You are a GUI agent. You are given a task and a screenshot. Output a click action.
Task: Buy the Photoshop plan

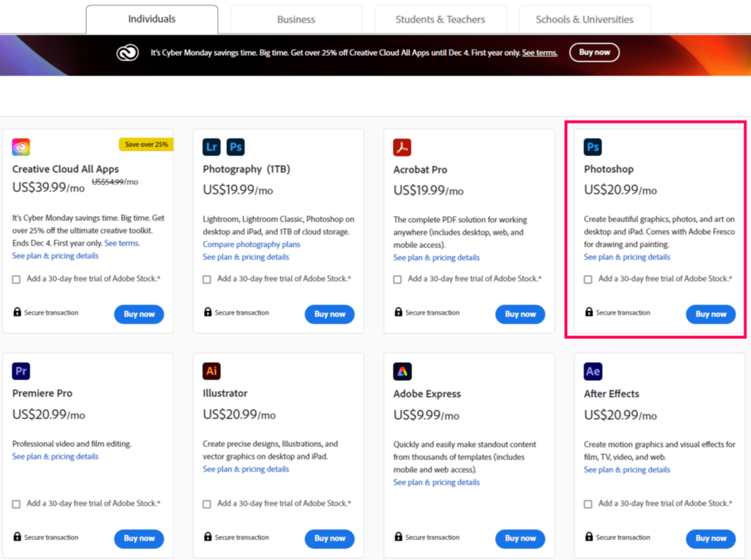(711, 314)
